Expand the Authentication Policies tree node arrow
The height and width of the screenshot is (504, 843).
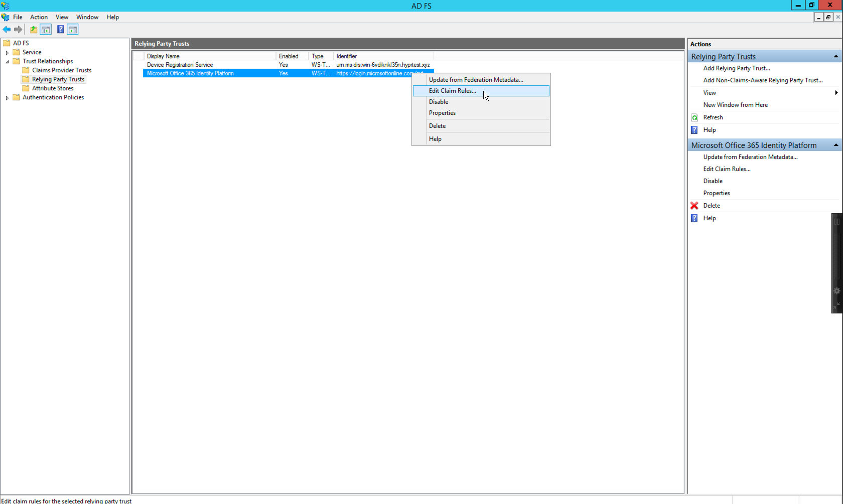point(7,97)
